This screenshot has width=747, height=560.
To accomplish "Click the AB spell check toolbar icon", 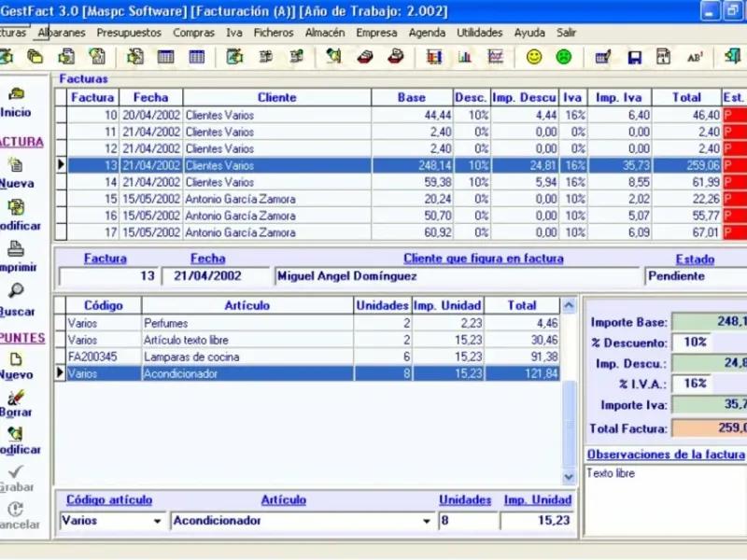I will (695, 57).
